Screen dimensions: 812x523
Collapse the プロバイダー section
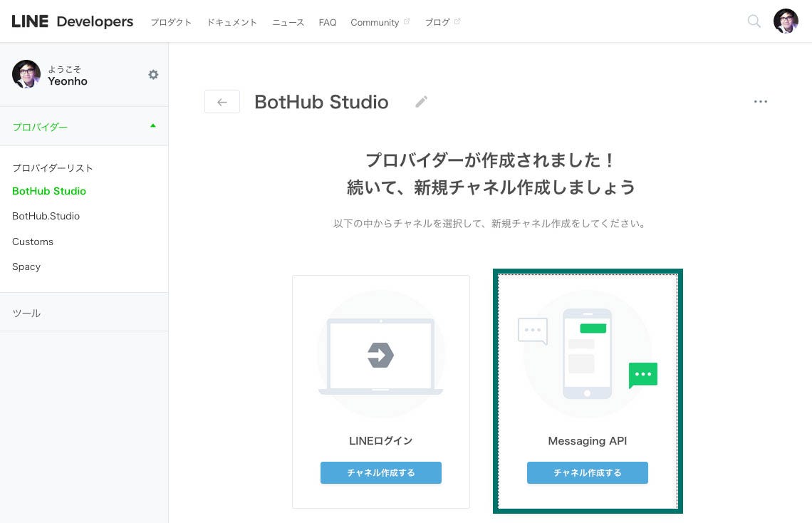(x=152, y=126)
